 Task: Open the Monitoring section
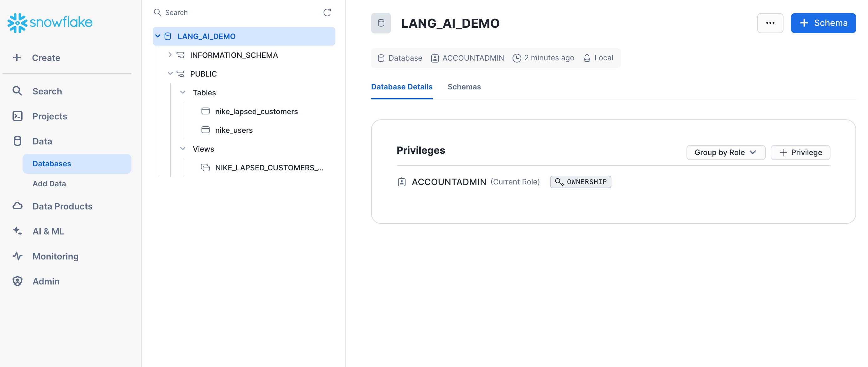55,256
